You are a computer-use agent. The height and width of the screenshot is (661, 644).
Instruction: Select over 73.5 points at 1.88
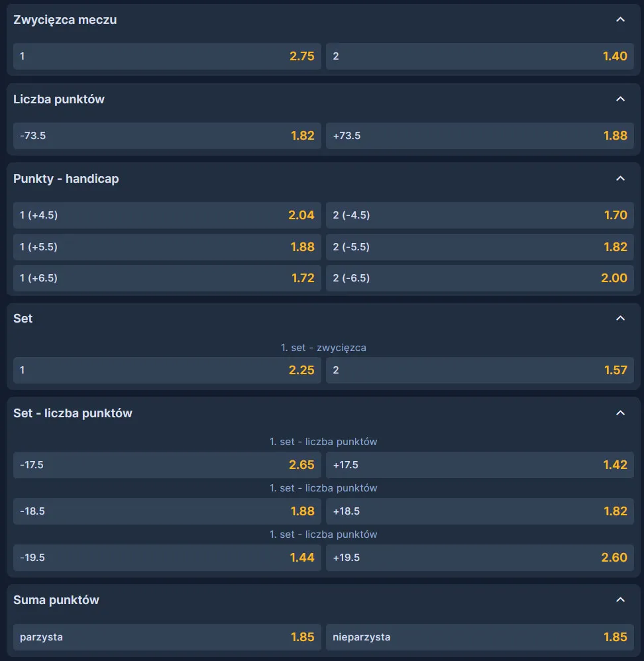[480, 136]
